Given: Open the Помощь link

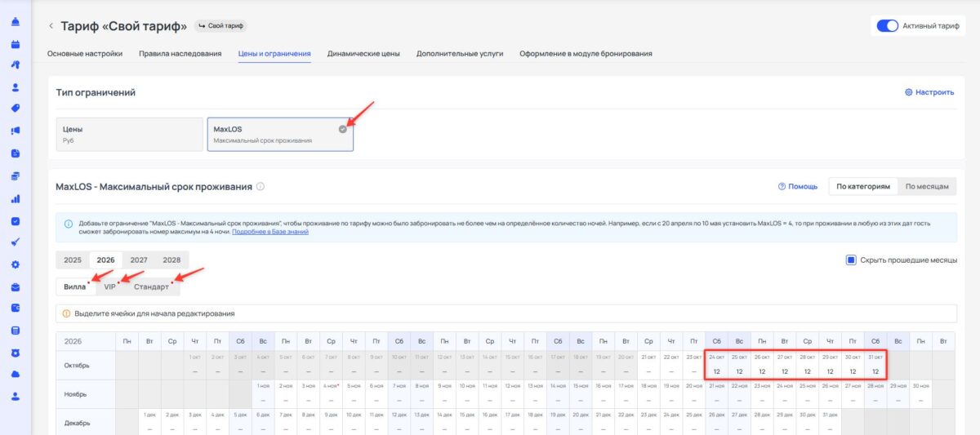Looking at the screenshot, I should coord(798,187).
